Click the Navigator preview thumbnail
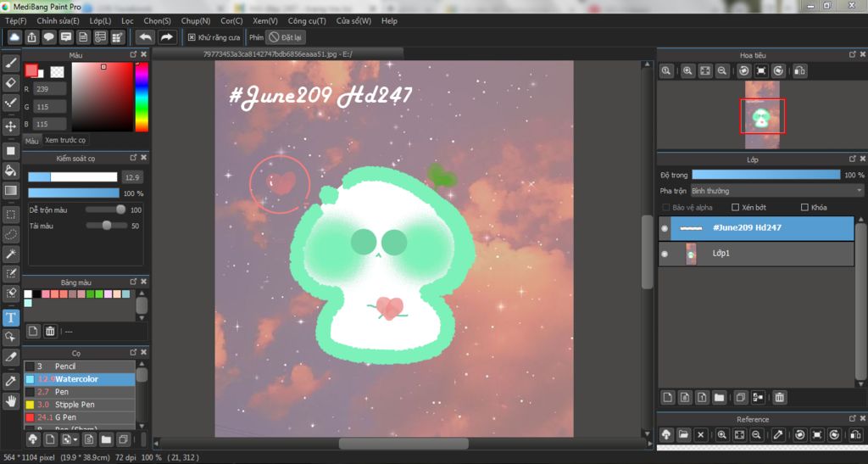 point(762,115)
